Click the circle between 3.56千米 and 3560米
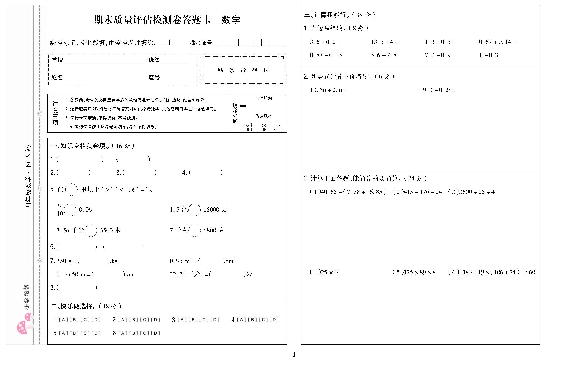The height and width of the screenshot is (376, 588). pos(91,230)
